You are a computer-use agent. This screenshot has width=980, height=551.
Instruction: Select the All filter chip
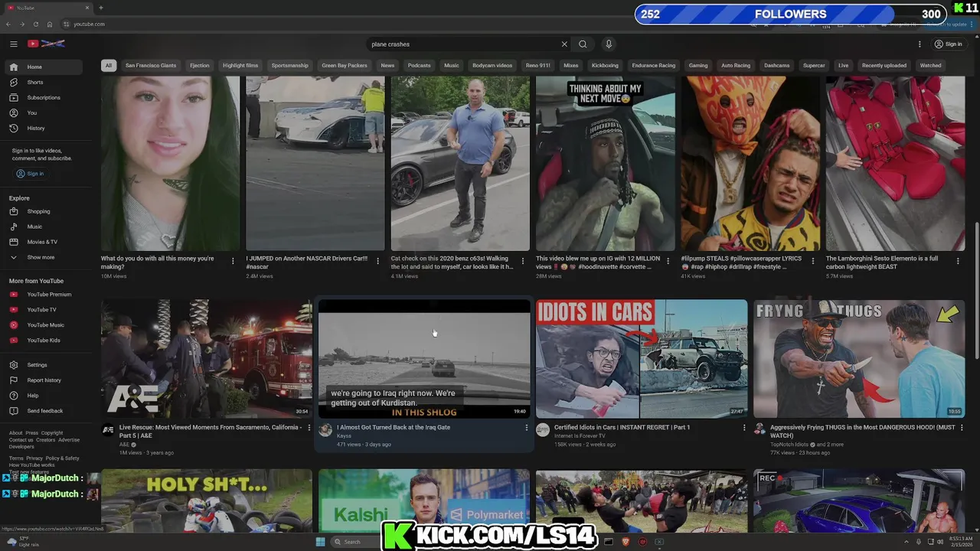109,65
